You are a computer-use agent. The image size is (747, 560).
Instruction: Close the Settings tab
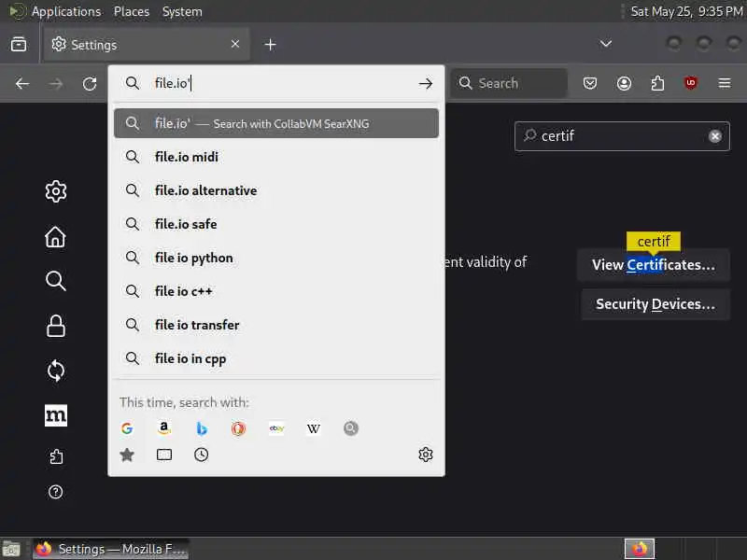[235, 44]
